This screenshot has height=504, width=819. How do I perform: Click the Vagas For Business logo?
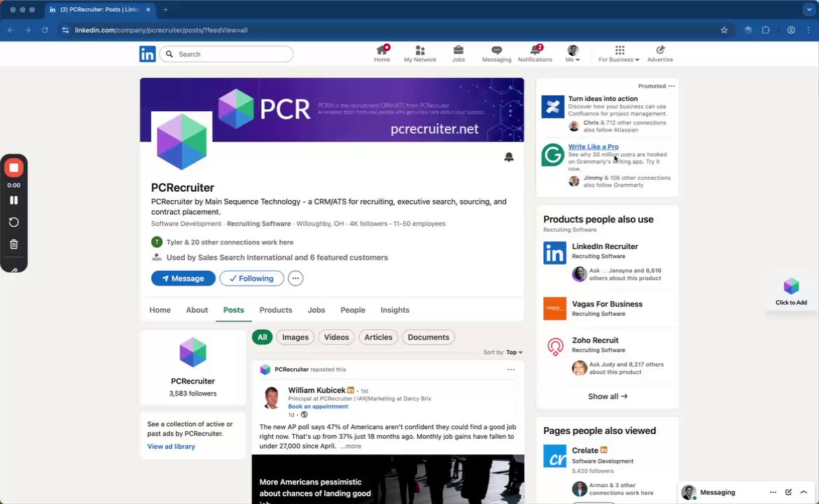[554, 308]
